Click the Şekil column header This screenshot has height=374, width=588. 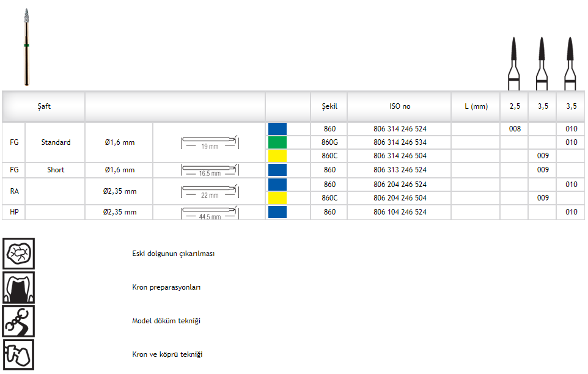click(329, 106)
